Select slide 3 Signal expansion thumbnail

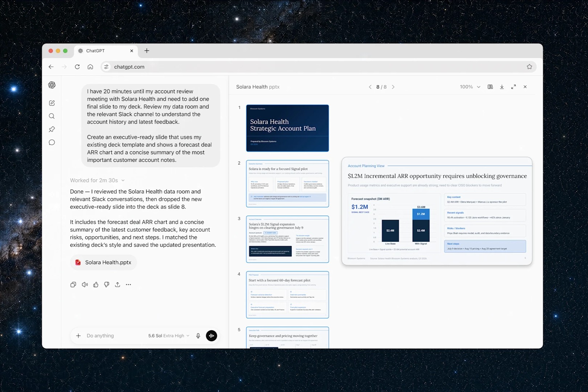point(287,239)
